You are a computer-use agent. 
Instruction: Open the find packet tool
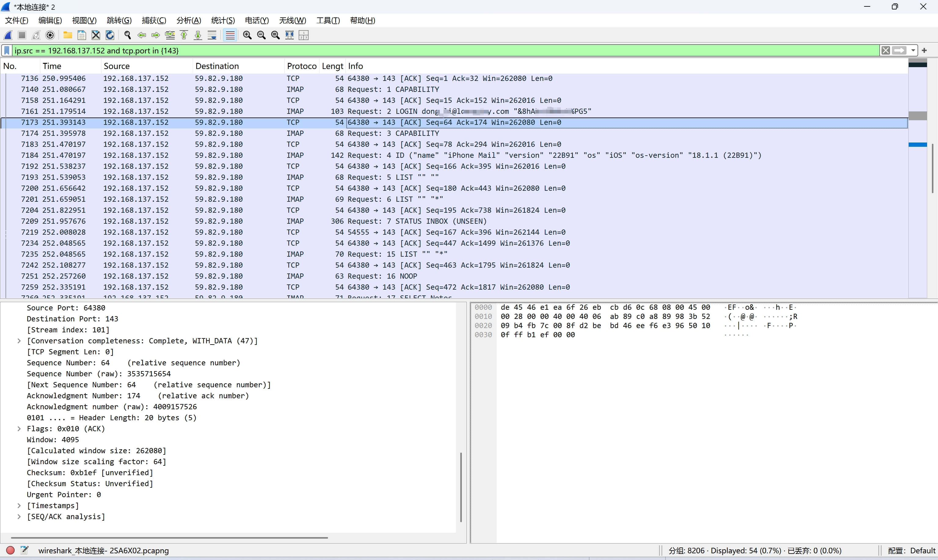[127, 35]
